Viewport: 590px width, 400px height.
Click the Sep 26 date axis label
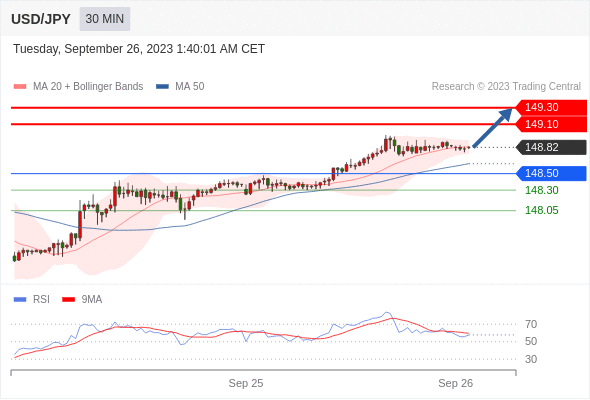[455, 383]
